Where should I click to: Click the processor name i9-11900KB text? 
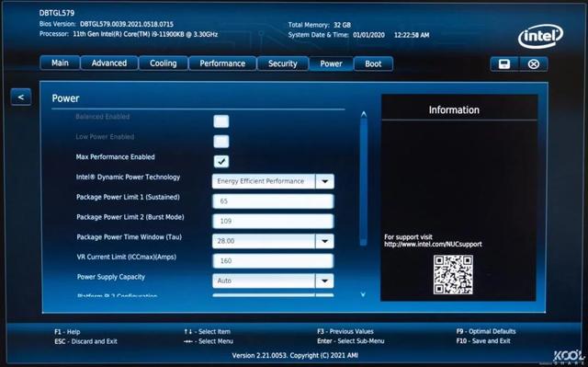(145, 34)
